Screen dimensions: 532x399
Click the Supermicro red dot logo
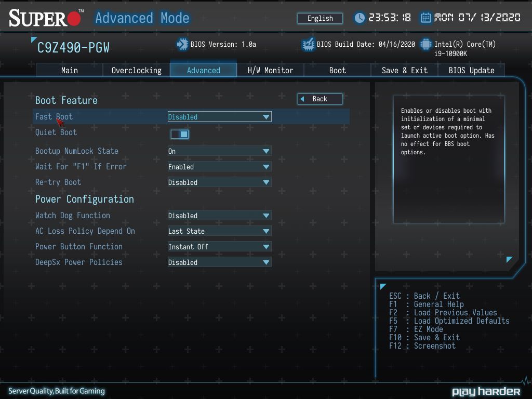point(74,19)
